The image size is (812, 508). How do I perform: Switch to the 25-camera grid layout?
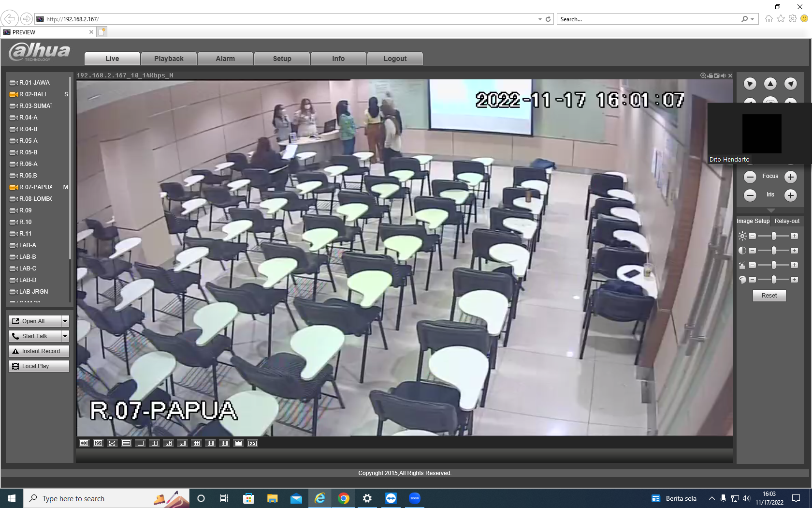tap(253, 443)
